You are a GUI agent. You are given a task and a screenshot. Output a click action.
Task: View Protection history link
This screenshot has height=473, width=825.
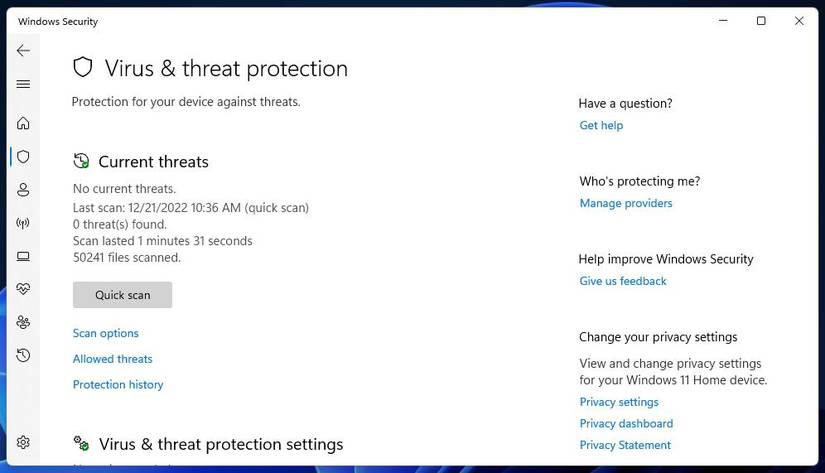click(118, 385)
